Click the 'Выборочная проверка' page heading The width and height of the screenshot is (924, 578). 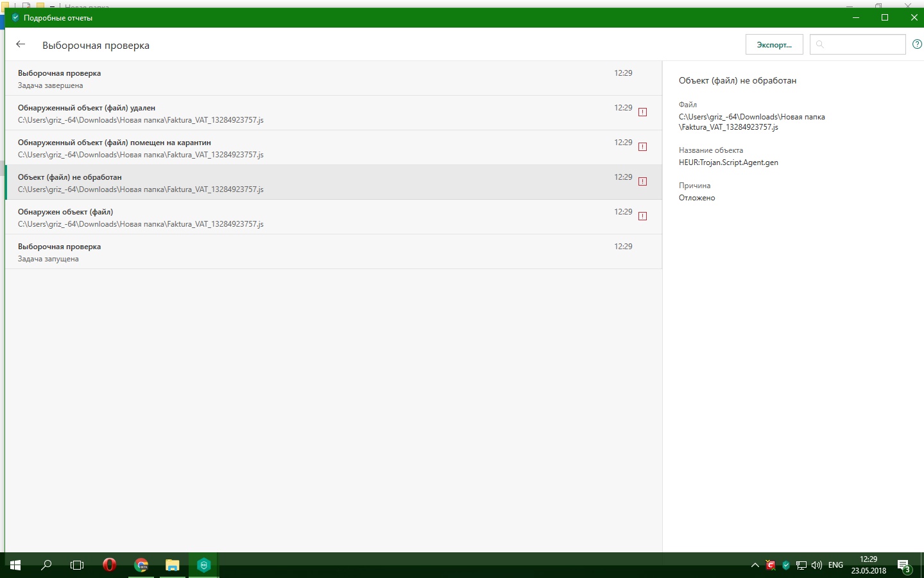[96, 46]
